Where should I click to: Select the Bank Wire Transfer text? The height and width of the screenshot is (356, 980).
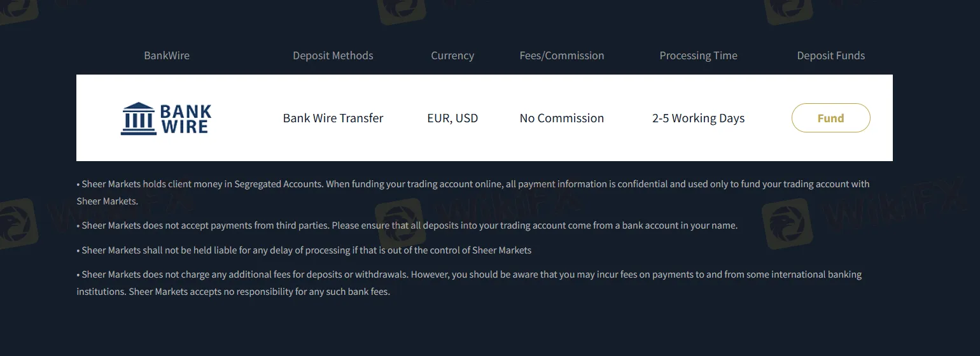[x=333, y=118]
